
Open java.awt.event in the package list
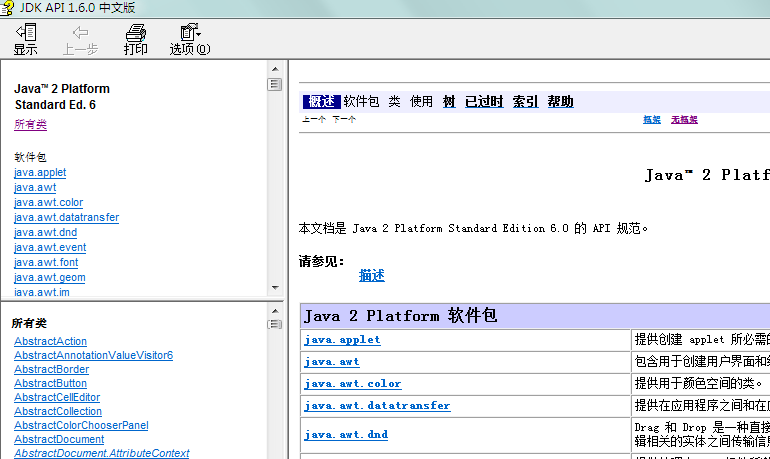pos(50,247)
